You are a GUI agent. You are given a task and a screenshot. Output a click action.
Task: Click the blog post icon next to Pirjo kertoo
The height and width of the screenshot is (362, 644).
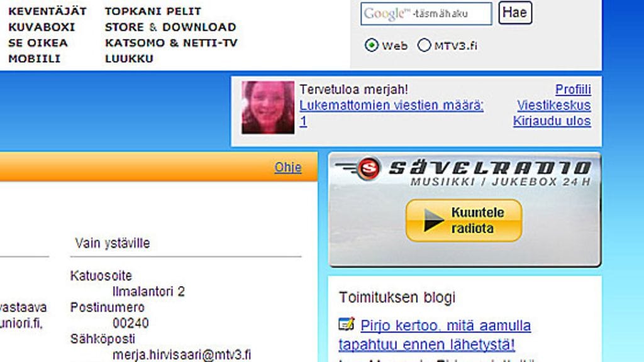(347, 324)
